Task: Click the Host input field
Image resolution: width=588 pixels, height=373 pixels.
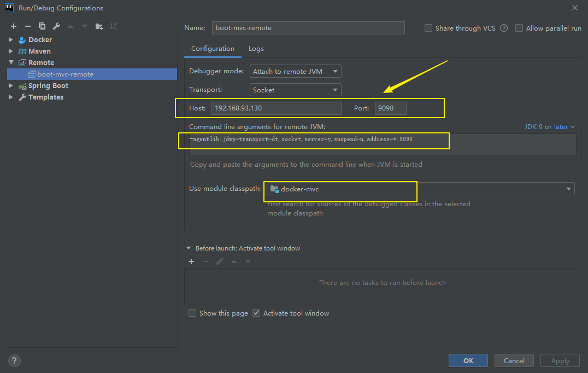Action: point(277,108)
